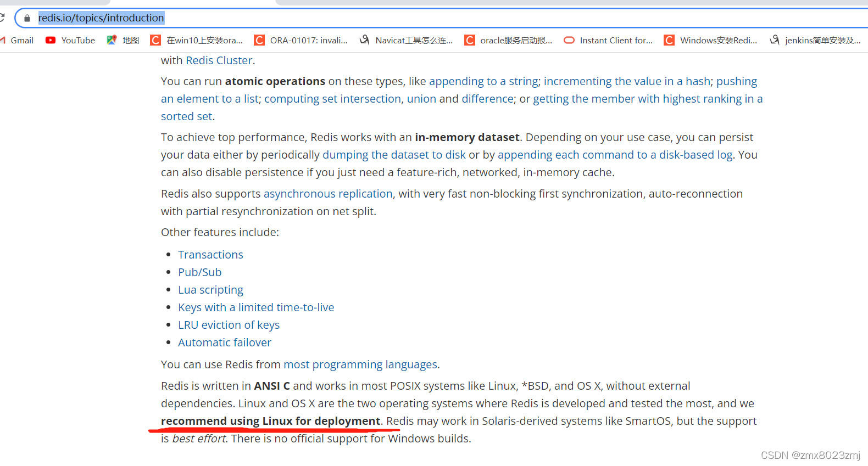Open the Gmail bookmark
Image resolution: width=868 pixels, height=466 pixels.
(18, 40)
